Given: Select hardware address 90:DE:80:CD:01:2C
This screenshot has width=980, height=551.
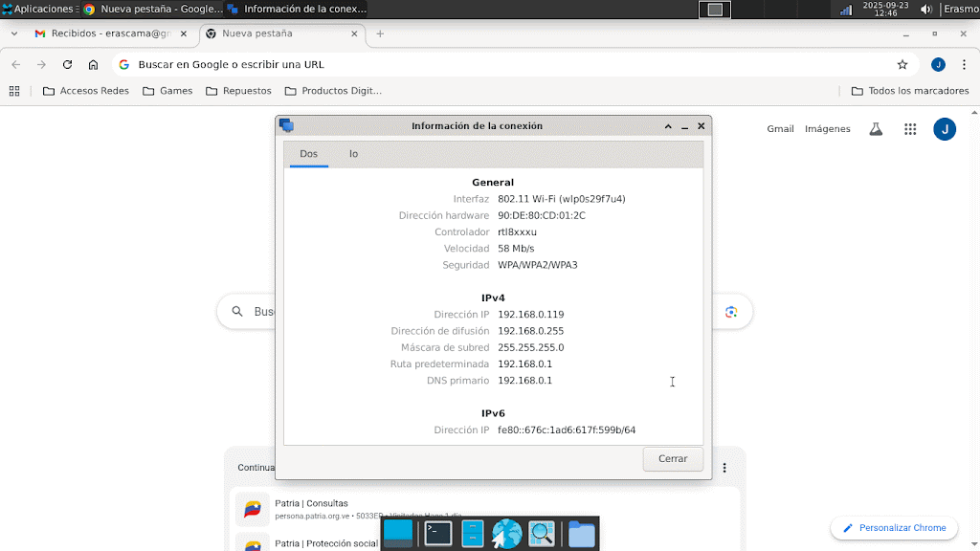Looking at the screenshot, I should coord(542,215).
